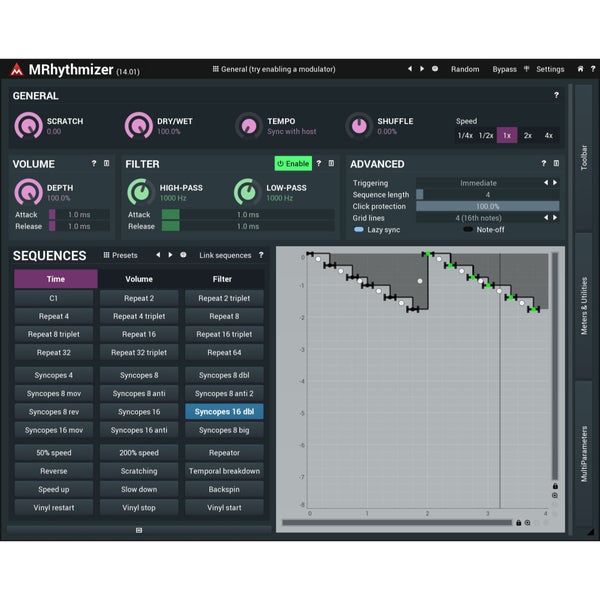Open Sequences help question mark

click(261, 255)
